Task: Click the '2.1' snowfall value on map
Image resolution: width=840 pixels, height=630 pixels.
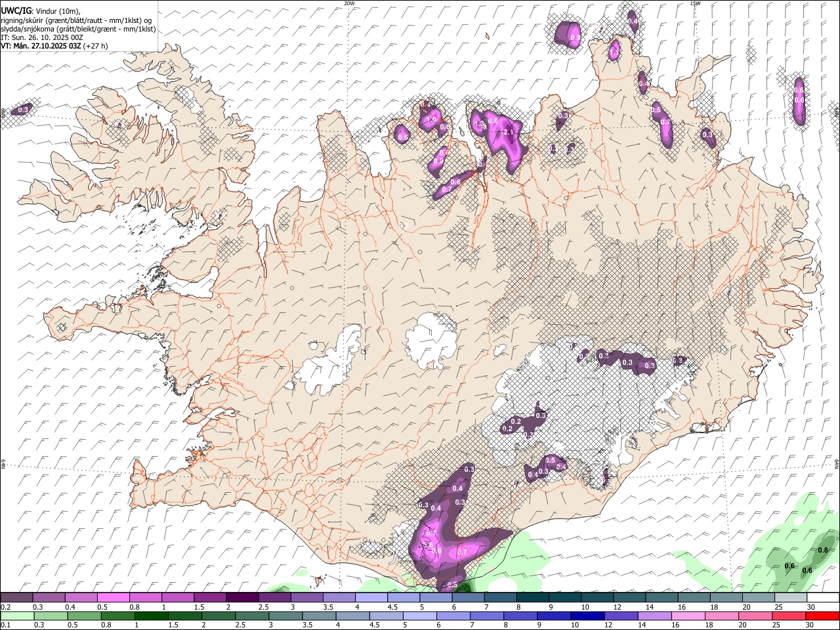Action: [509, 132]
